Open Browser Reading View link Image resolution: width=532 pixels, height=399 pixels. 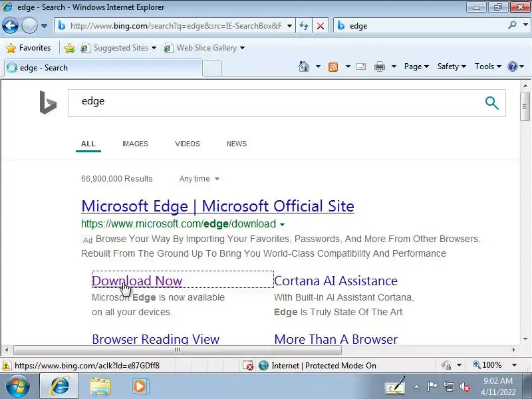pyautogui.click(x=156, y=338)
